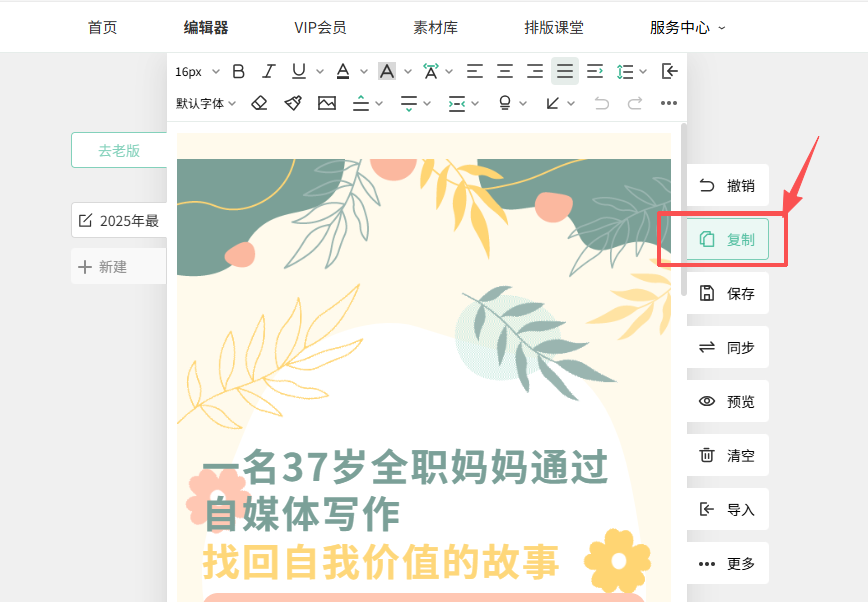Click the underline icon
Image resolution: width=868 pixels, height=602 pixels.
point(298,71)
